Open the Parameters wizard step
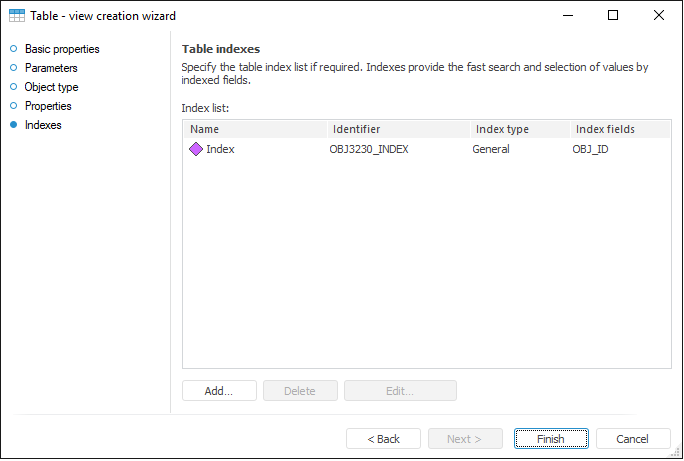 pyautogui.click(x=51, y=68)
